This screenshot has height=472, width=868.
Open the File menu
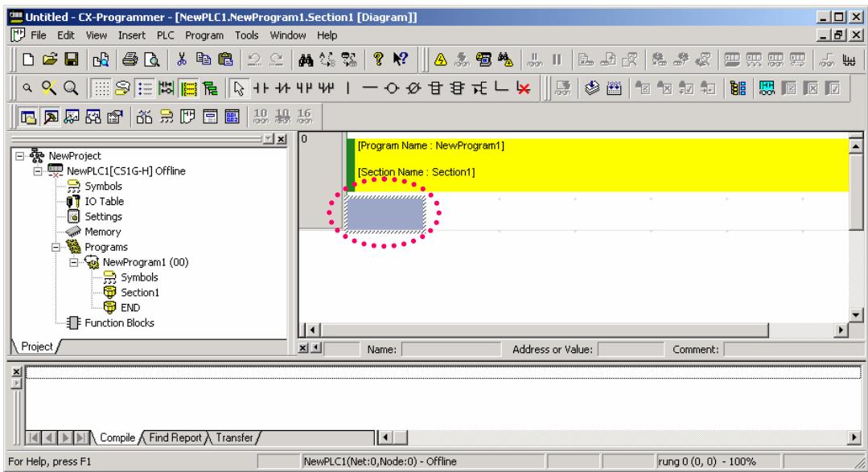pyautogui.click(x=38, y=35)
